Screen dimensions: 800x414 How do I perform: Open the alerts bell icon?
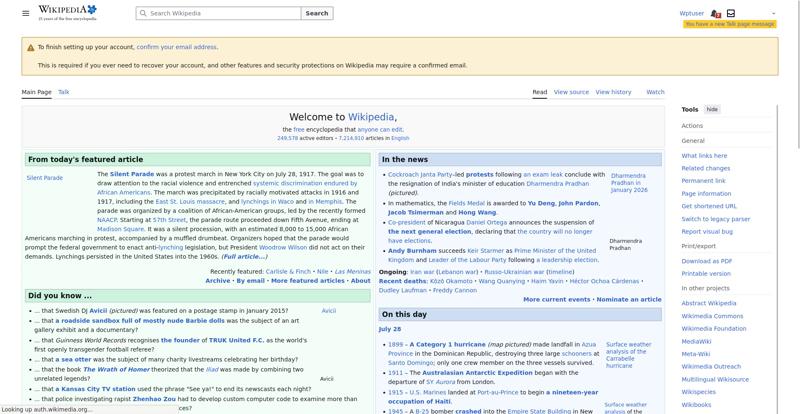715,14
